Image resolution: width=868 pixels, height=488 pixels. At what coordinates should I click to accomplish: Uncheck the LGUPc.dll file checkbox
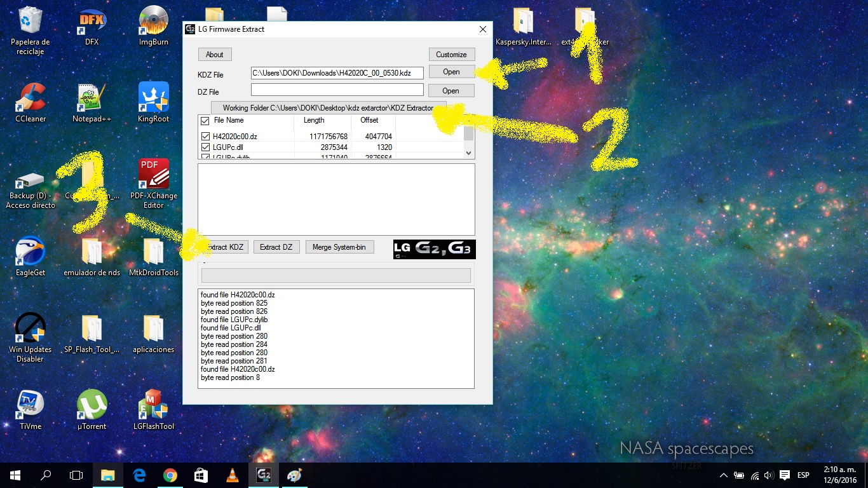click(x=205, y=147)
